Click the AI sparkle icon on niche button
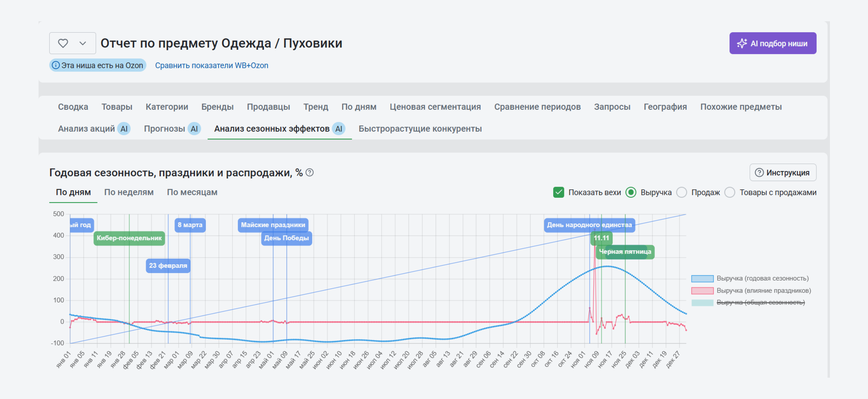The height and width of the screenshot is (399, 868). [x=742, y=44]
